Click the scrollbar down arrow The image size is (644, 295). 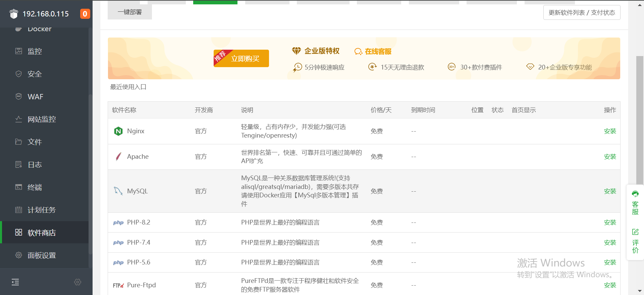[640, 291]
